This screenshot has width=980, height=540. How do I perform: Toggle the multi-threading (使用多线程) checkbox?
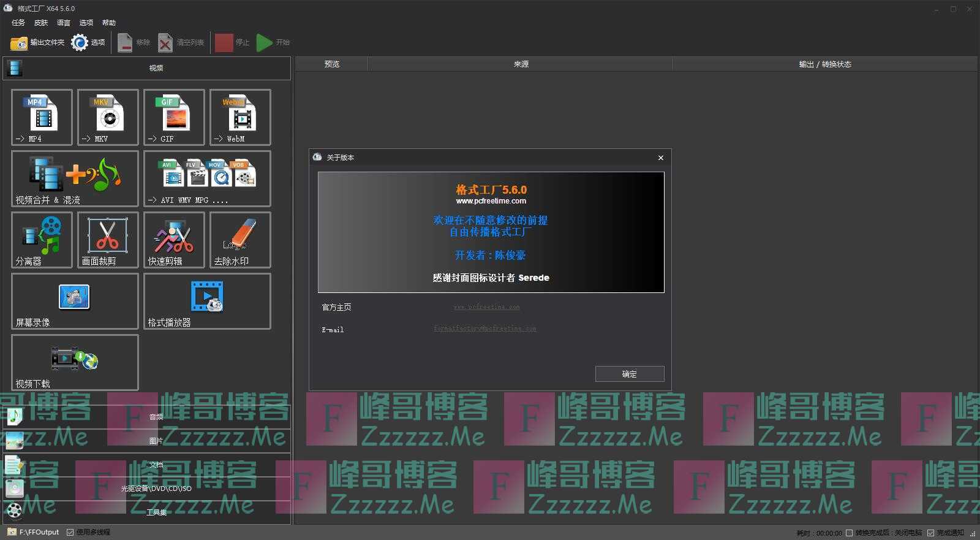point(70,532)
